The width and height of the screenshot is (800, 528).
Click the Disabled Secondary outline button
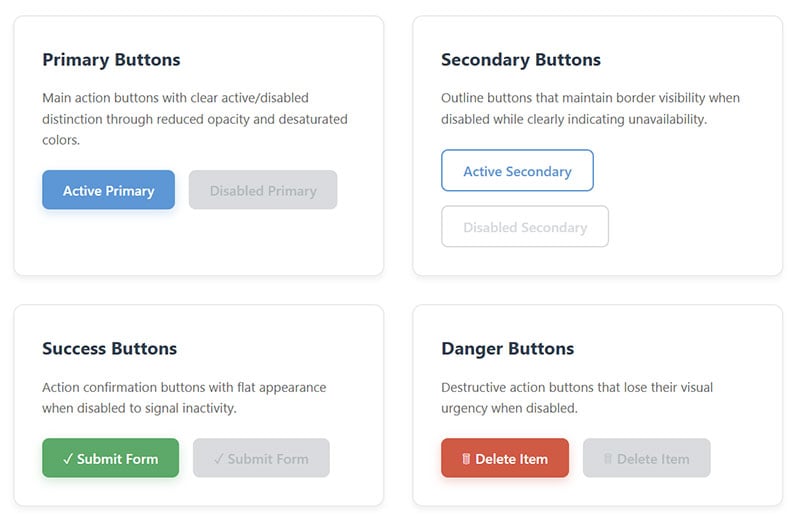[525, 227]
